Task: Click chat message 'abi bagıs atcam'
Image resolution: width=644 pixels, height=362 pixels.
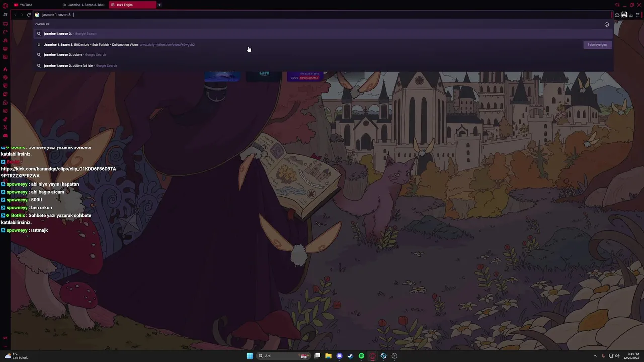Action: (x=47, y=192)
